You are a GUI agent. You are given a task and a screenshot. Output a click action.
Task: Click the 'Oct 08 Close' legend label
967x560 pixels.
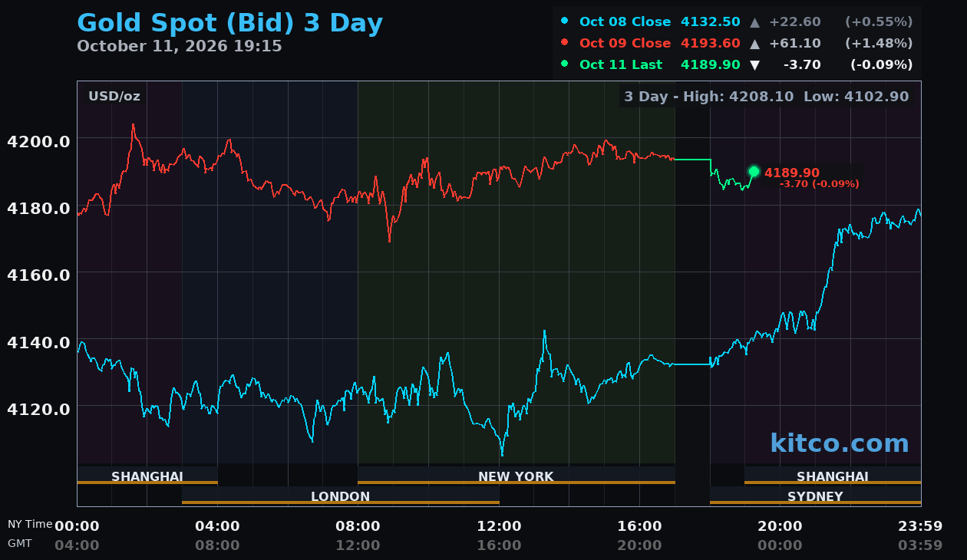coord(625,22)
